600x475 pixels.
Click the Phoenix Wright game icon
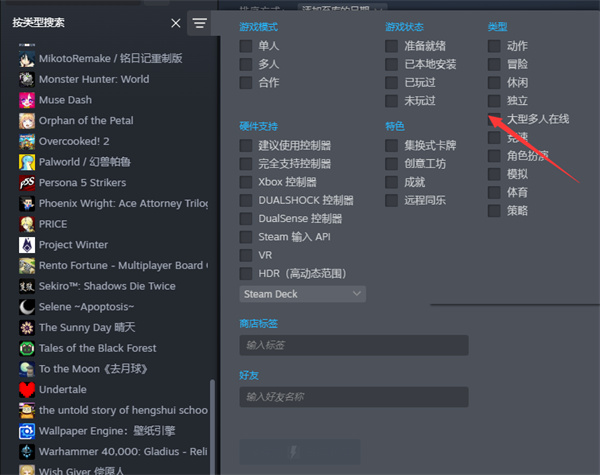pyautogui.click(x=27, y=203)
